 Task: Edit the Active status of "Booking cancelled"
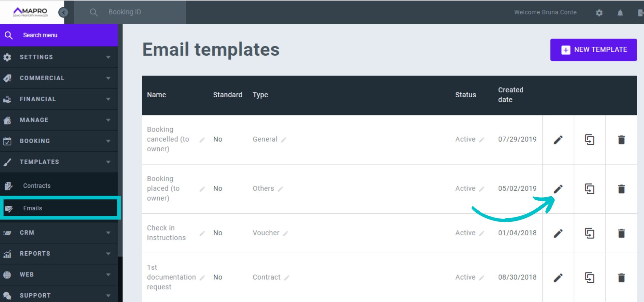click(482, 139)
